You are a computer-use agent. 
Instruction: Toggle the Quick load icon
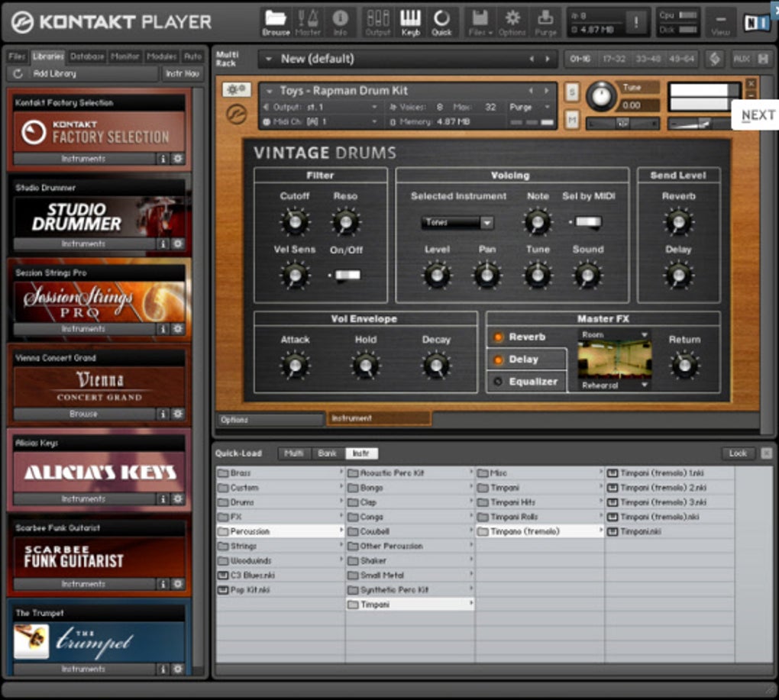tap(441, 22)
